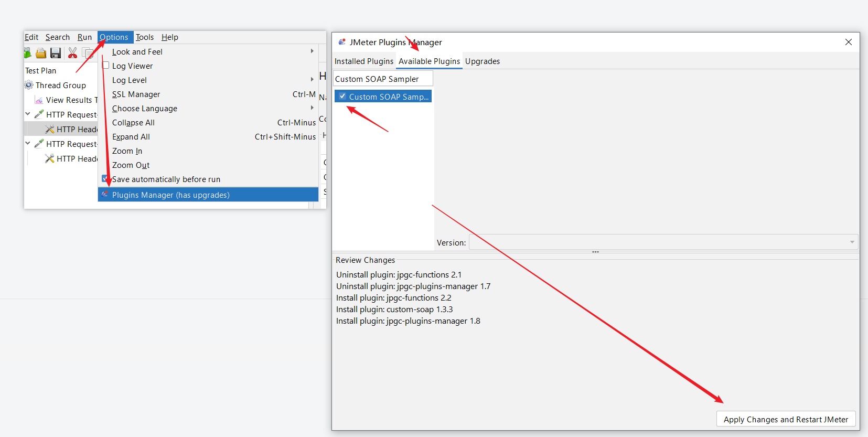The height and width of the screenshot is (437, 868).
Task: Toggle Save automatically before run checkbox
Action: [x=105, y=179]
